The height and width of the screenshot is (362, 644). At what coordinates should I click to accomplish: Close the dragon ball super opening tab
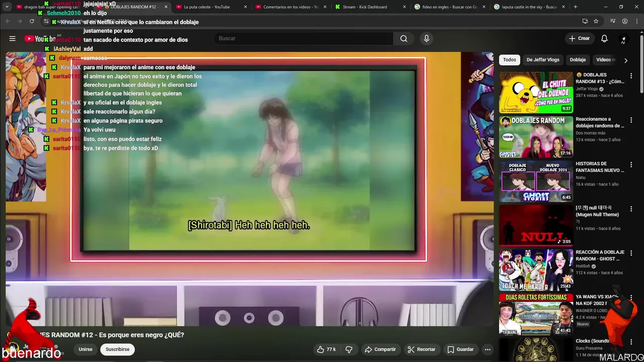(x=86, y=7)
